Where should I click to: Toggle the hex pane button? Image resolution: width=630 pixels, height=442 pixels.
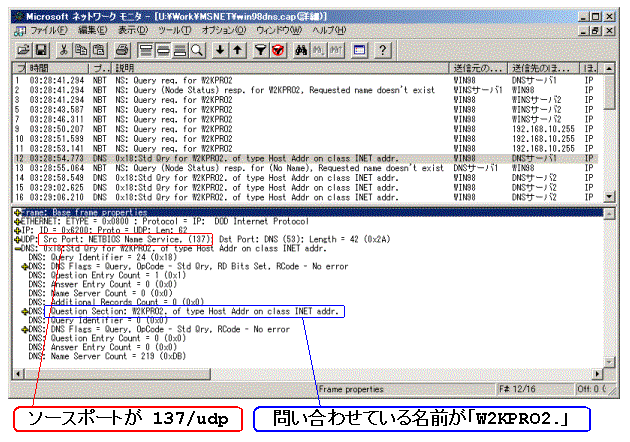click(x=180, y=50)
